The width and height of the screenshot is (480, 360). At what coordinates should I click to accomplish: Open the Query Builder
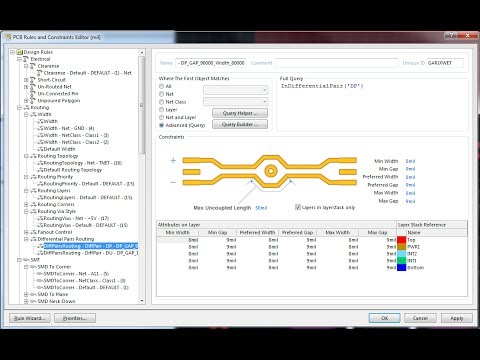pyautogui.click(x=240, y=125)
